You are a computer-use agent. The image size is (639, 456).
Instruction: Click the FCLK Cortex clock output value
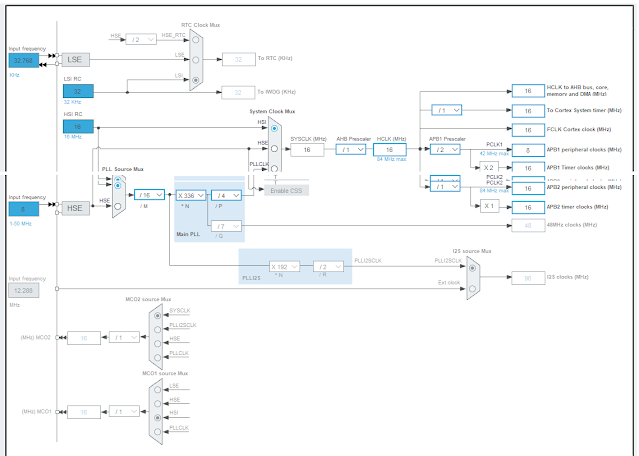(x=528, y=130)
